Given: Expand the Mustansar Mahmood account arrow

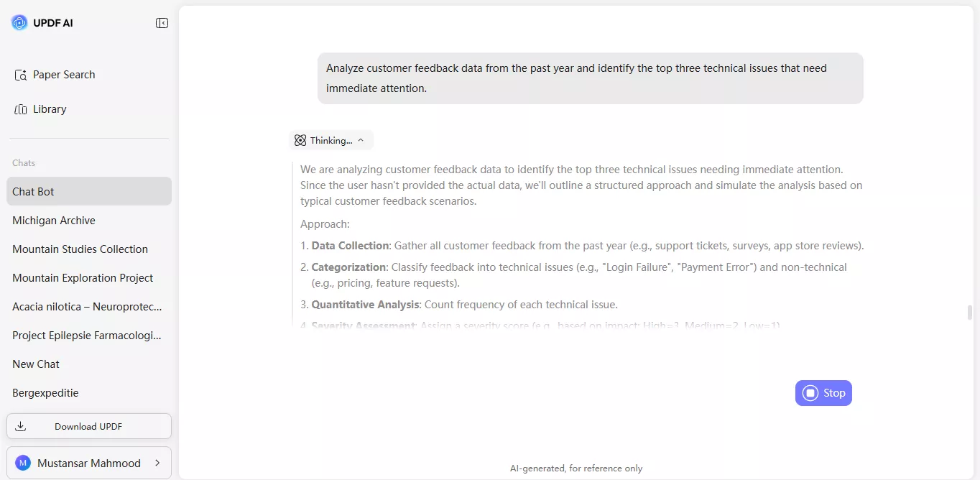Looking at the screenshot, I should click(x=158, y=463).
